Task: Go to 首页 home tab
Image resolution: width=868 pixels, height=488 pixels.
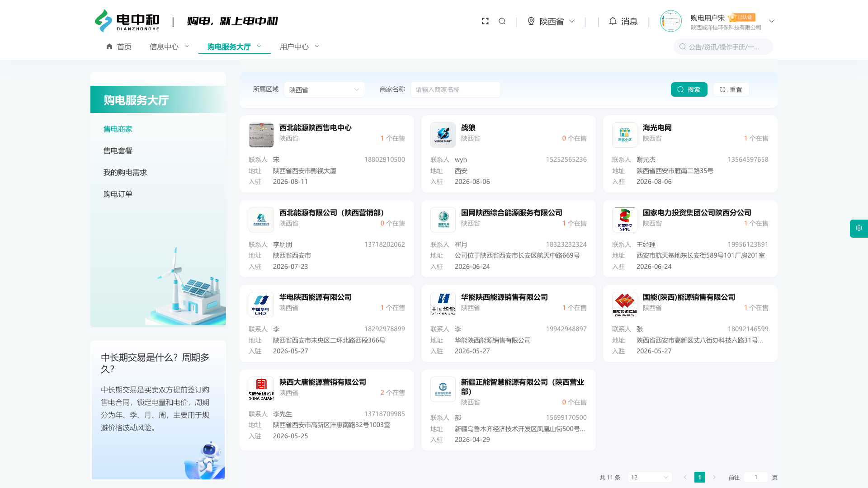Action: tap(119, 47)
